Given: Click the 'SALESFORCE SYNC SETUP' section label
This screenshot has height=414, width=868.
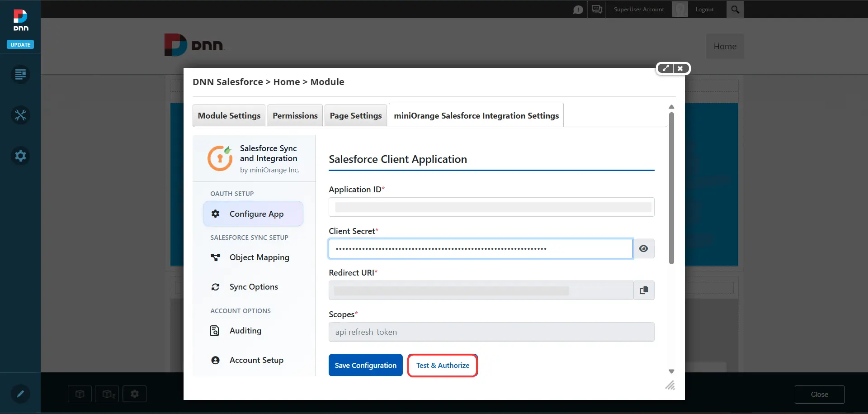Looking at the screenshot, I should 249,238.
